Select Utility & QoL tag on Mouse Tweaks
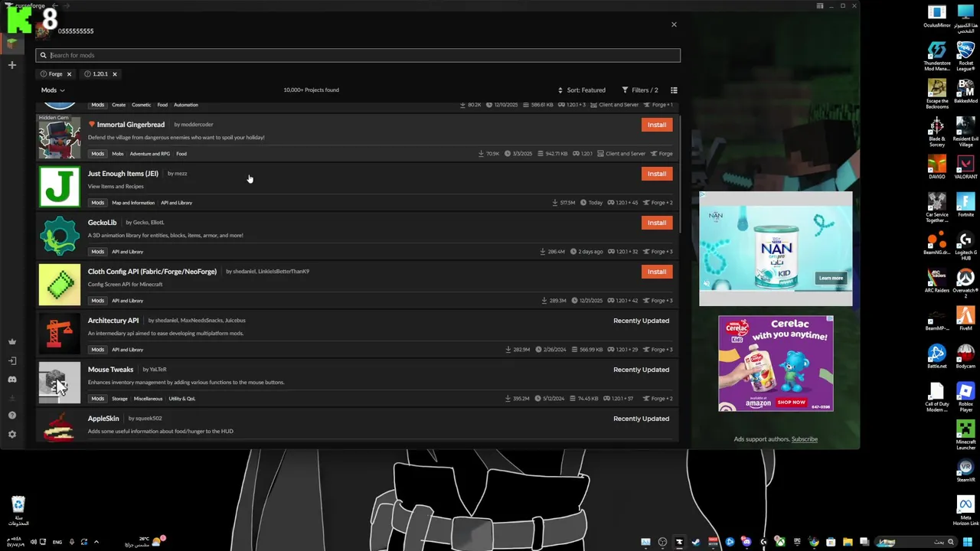The width and height of the screenshot is (980, 551). 182,399
